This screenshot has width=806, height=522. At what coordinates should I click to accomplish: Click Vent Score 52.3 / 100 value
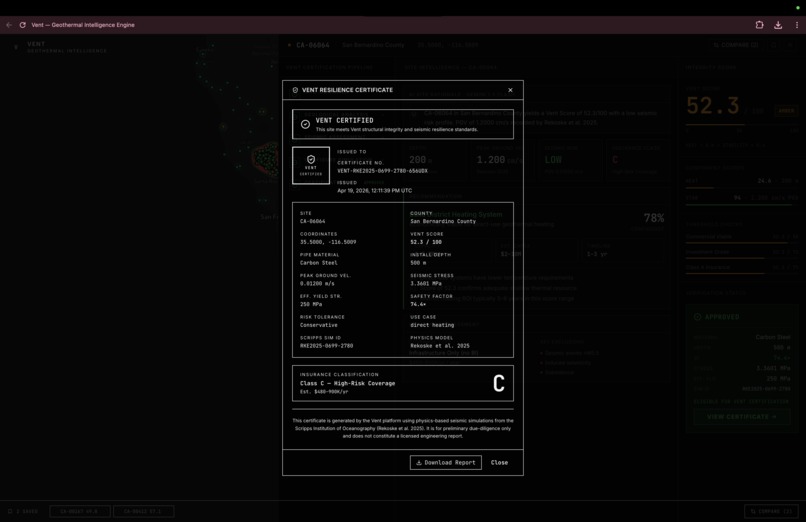(x=426, y=242)
